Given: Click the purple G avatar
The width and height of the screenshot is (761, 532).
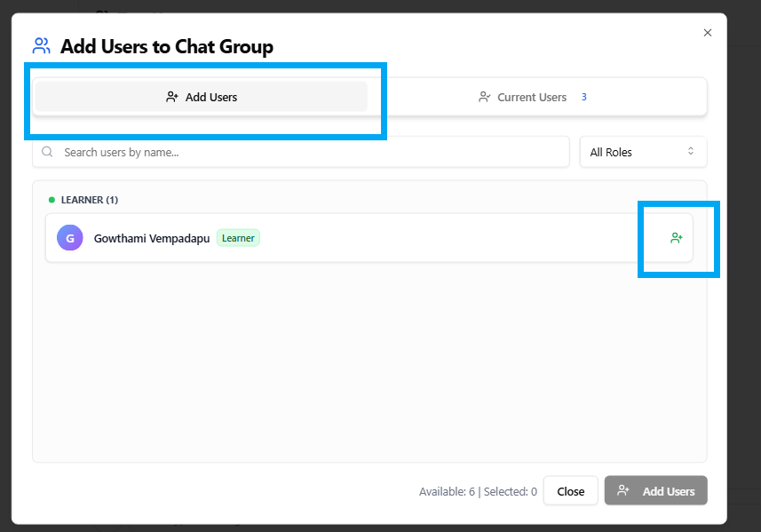Looking at the screenshot, I should [x=70, y=238].
